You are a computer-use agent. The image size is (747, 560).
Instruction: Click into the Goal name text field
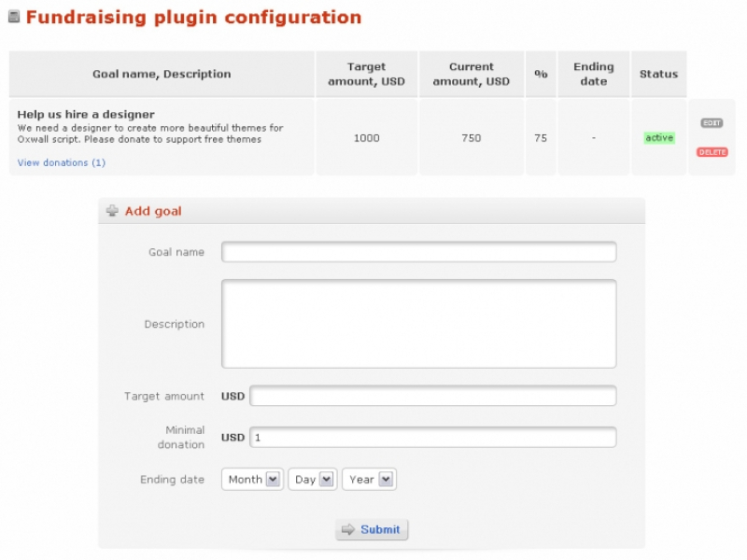[x=418, y=252]
